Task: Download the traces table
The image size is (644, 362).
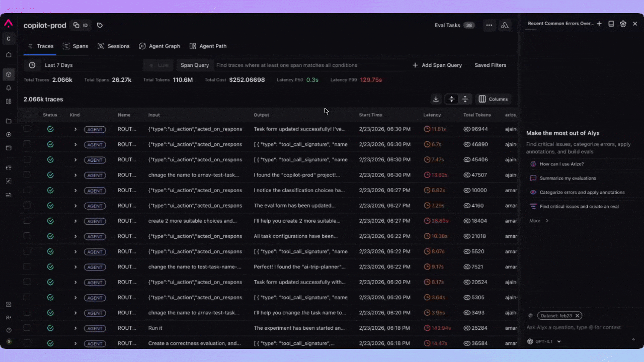Action: [x=436, y=99]
